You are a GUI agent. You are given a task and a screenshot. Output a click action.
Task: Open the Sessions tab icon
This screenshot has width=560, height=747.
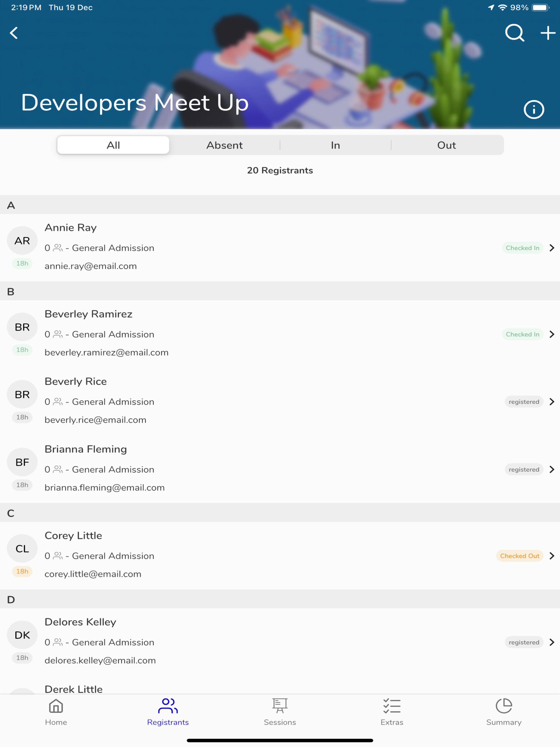tap(280, 706)
